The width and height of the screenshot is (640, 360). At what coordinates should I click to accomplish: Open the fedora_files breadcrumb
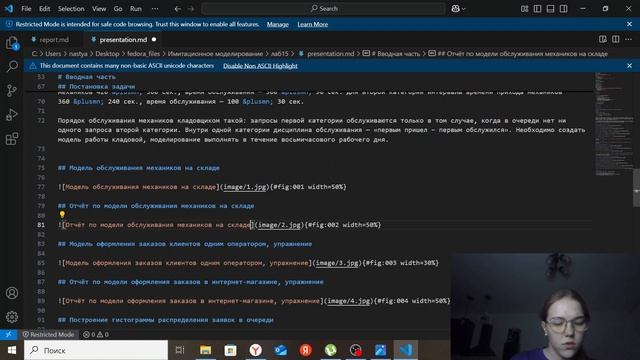point(144,54)
